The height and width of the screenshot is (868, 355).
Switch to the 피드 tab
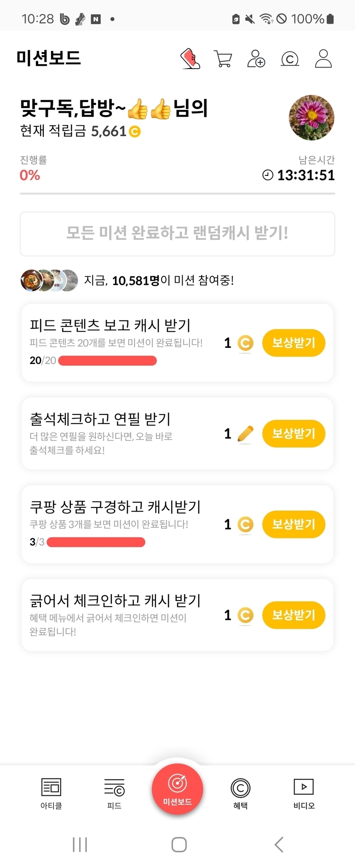[x=114, y=793]
